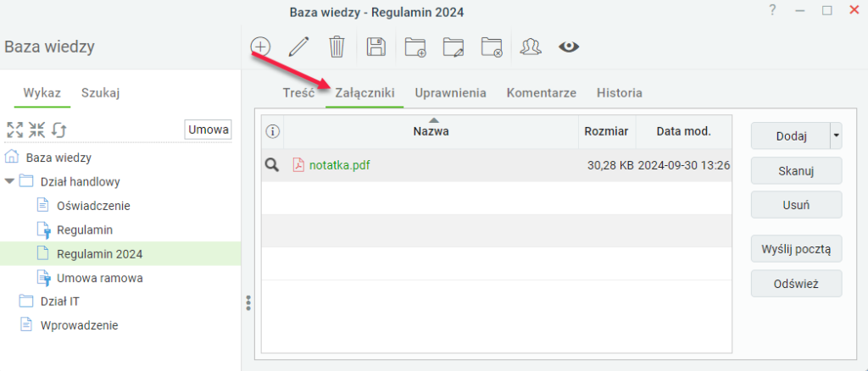Click the Oświadczenie document icon
The image size is (868, 371).
(42, 205)
